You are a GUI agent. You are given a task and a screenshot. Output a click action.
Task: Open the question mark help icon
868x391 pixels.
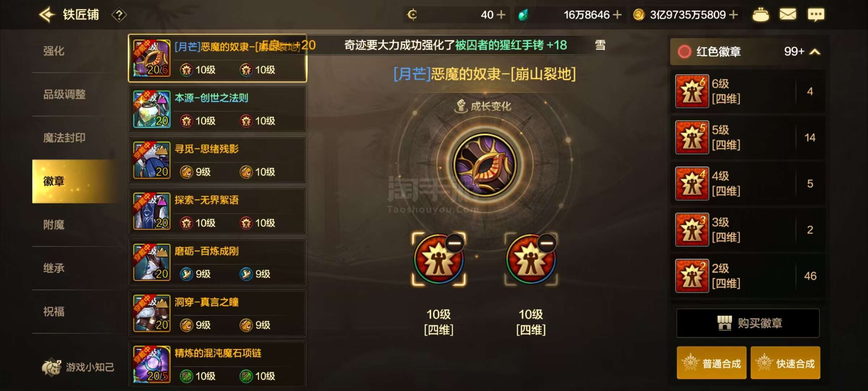click(119, 15)
